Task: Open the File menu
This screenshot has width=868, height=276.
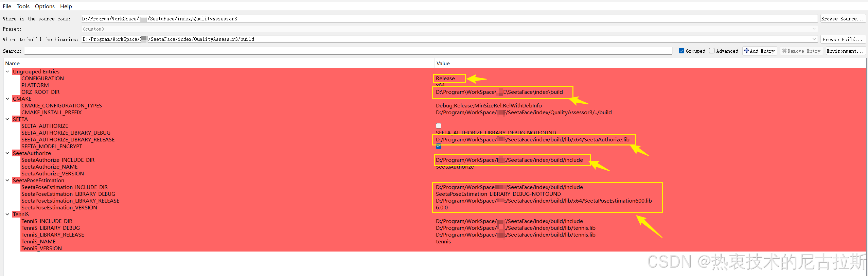Action: [x=7, y=6]
